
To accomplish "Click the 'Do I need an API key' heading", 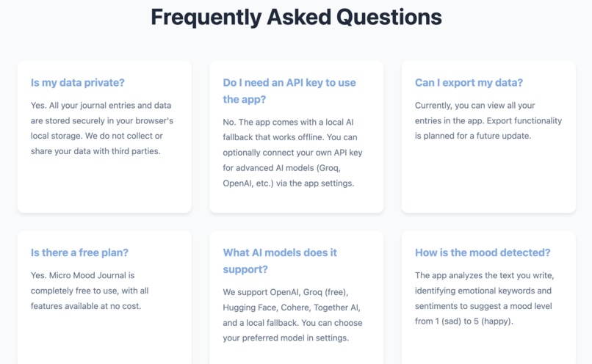I will pos(289,91).
